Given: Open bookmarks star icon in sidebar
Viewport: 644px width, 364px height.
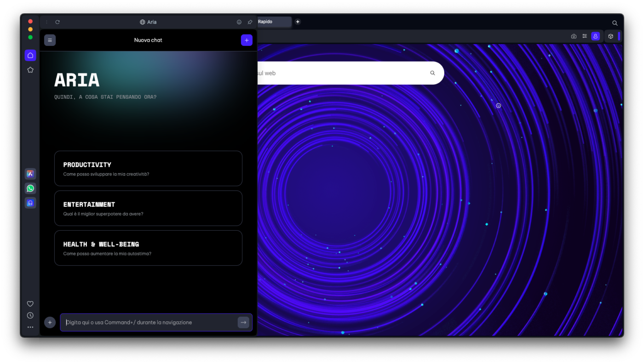Looking at the screenshot, I should [30, 70].
